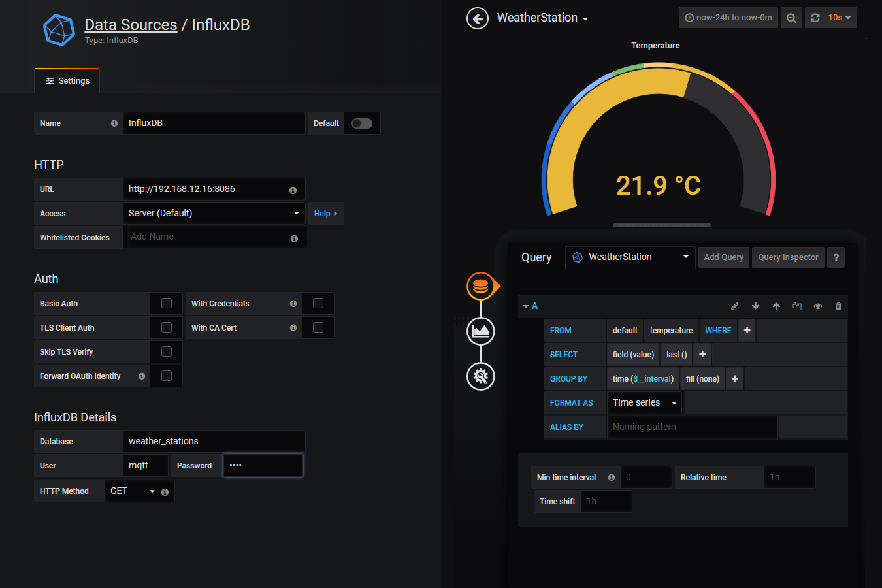The height and width of the screenshot is (588, 882).
Task: Open the Queries editor tab database icon
Action: coord(481,286)
